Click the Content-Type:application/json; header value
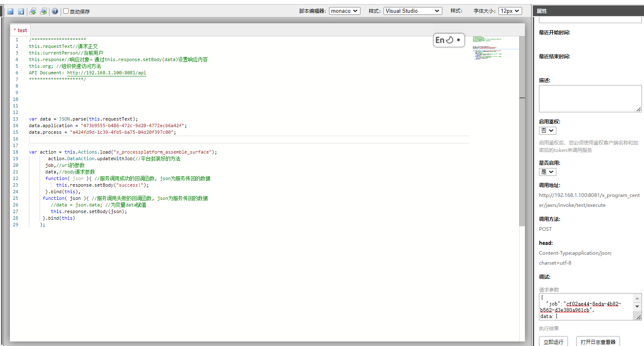 pos(575,253)
